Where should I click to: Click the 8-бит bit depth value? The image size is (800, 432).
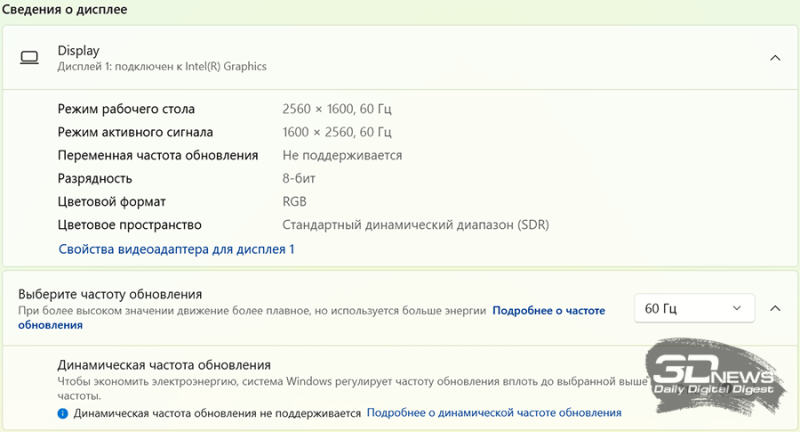coord(302,178)
